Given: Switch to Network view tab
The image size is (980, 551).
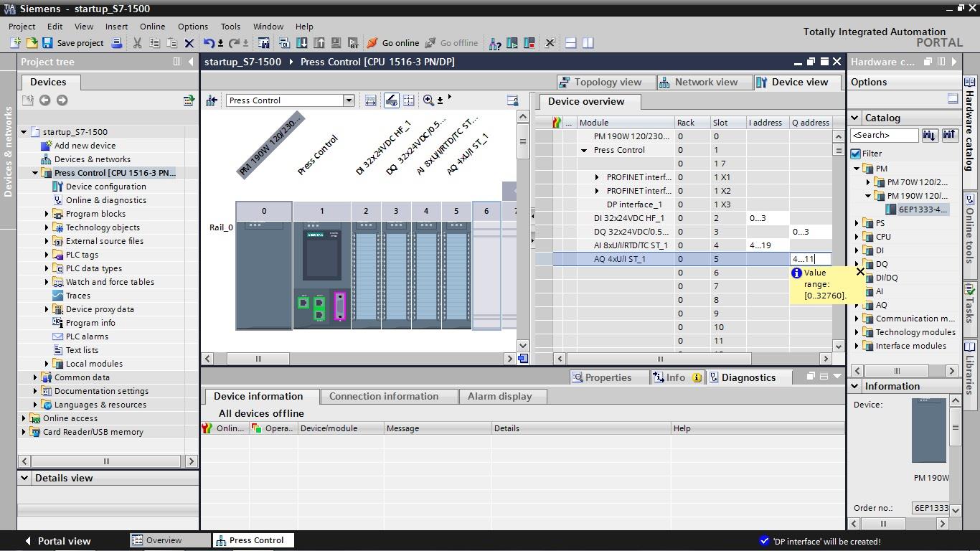Looking at the screenshot, I should click(703, 82).
